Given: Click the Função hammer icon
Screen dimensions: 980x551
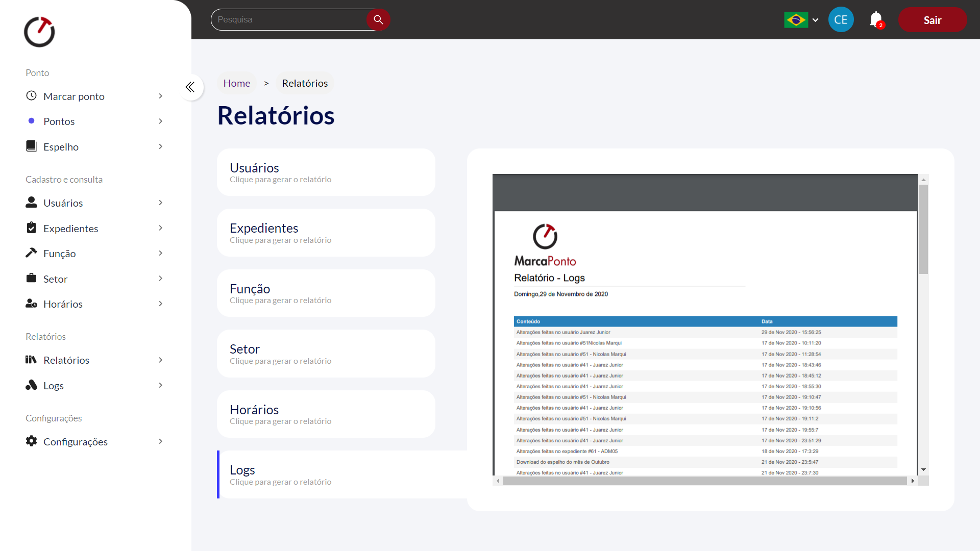Looking at the screenshot, I should pos(31,253).
